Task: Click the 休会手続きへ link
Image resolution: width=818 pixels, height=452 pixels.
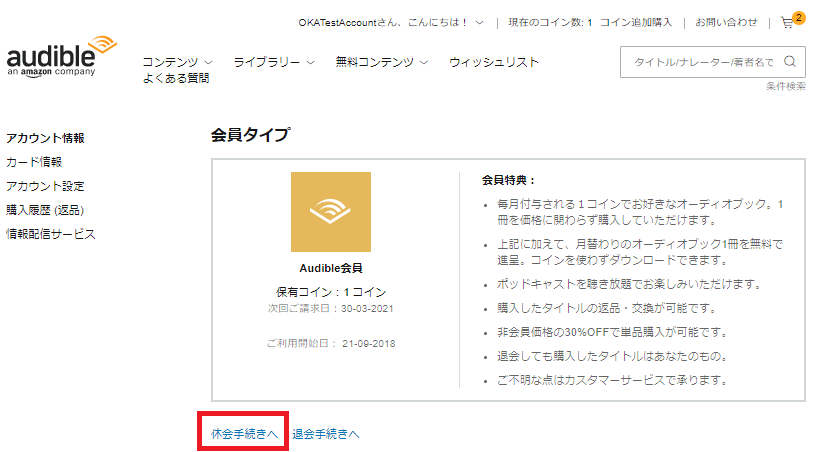Action: tap(244, 434)
